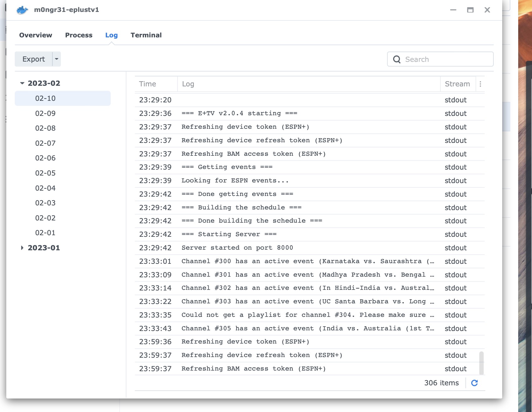The height and width of the screenshot is (412, 532).
Task: Select the 02-01 log date
Action: click(45, 233)
